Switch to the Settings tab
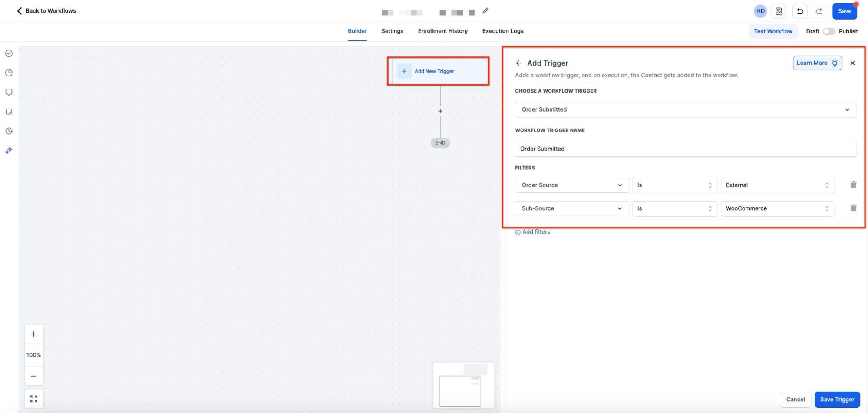Screen dimensions: 868x413 [x=392, y=31]
